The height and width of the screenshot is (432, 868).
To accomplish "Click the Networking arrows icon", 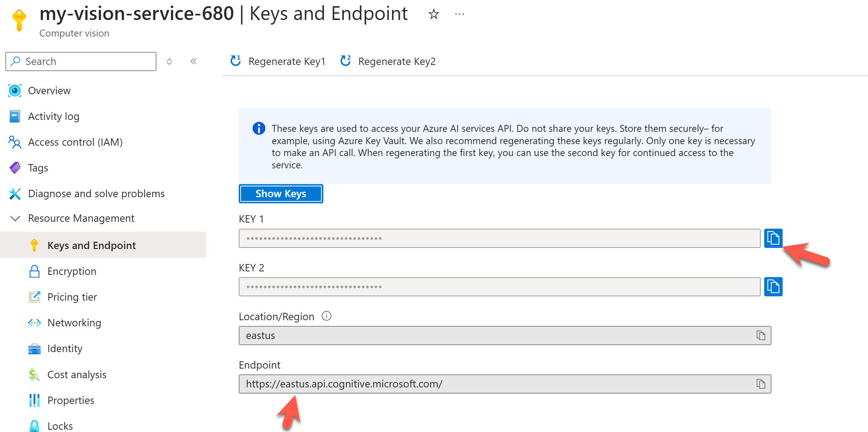I will pos(34,323).
